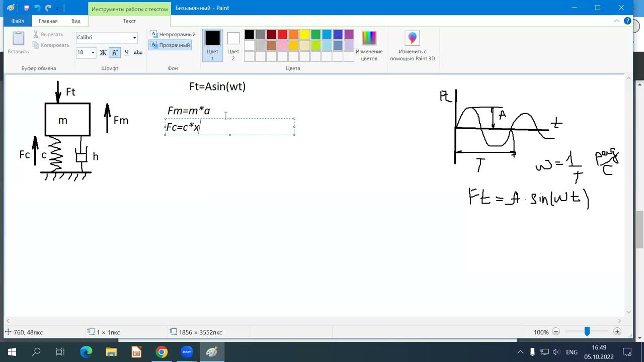
Task: Open the Calibri font family dropdown
Action: pos(134,38)
